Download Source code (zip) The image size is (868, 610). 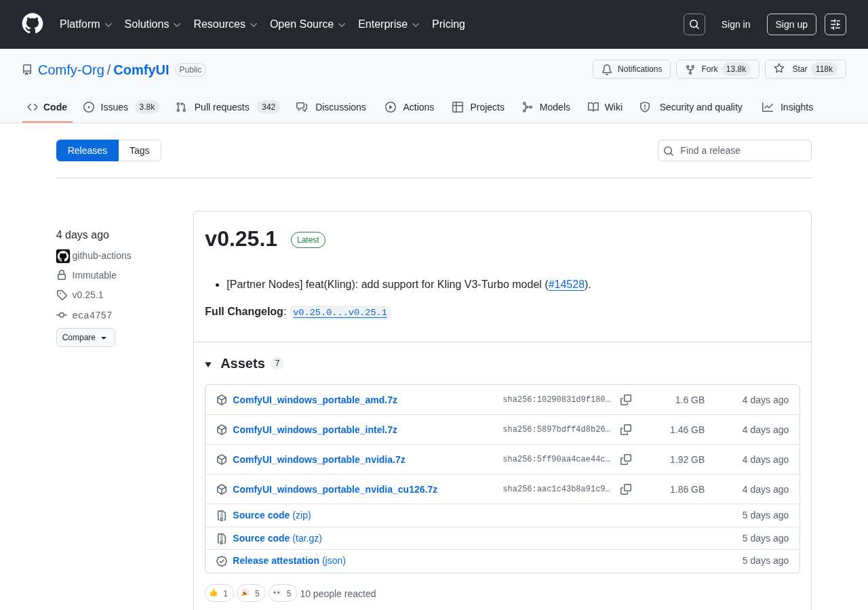pyautogui.click(x=272, y=515)
